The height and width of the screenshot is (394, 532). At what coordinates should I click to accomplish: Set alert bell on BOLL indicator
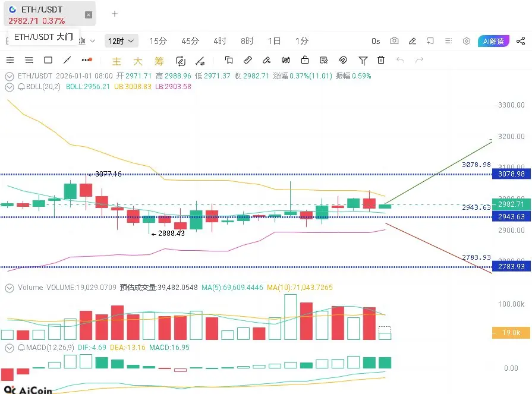(x=21, y=87)
